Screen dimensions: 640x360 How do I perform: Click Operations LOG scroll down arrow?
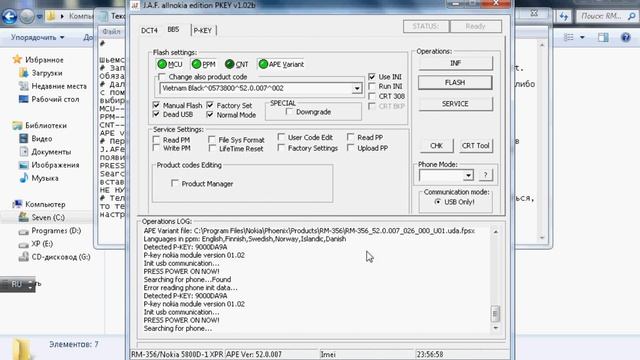pyautogui.click(x=496, y=328)
